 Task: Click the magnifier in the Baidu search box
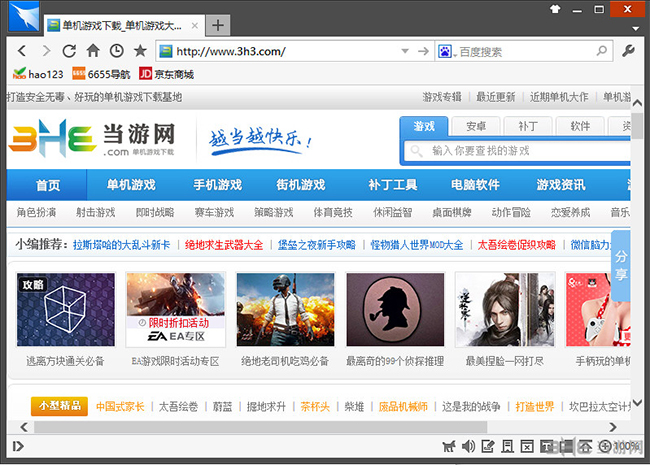pyautogui.click(x=601, y=51)
